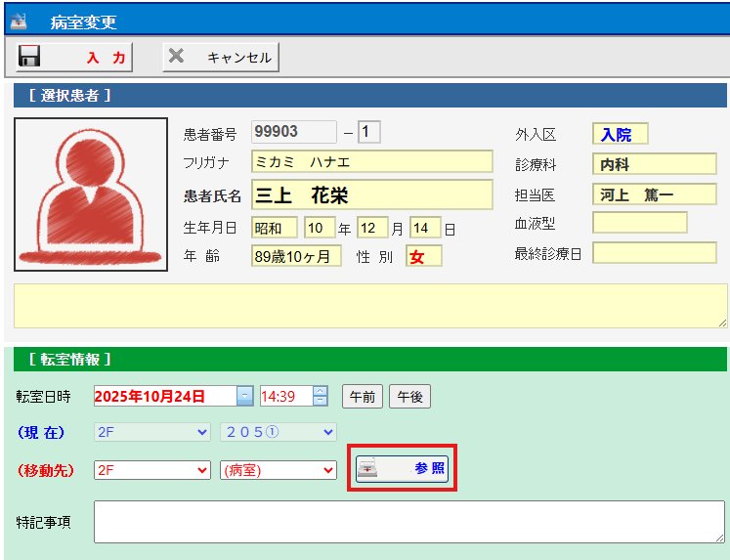This screenshot has height=560, width=730.
Task: Click the 患者氏名 field with 三上 花栄
Action: [371, 194]
